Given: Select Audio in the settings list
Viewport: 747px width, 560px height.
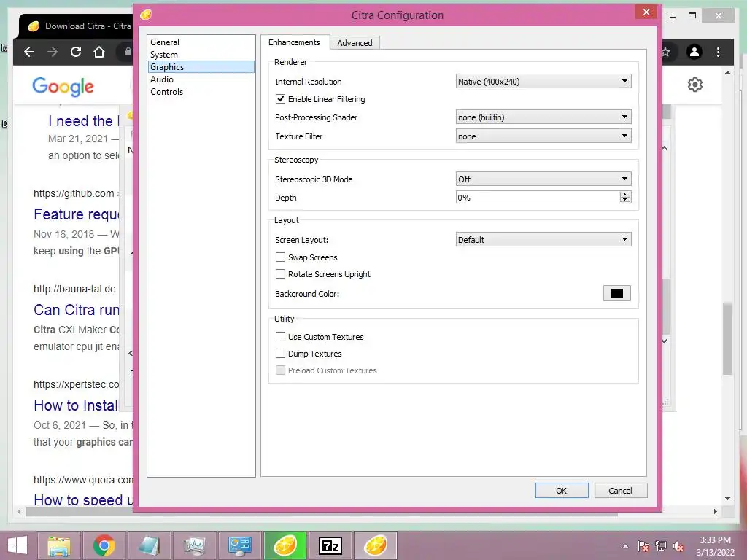Looking at the screenshot, I should pyautogui.click(x=201, y=79).
